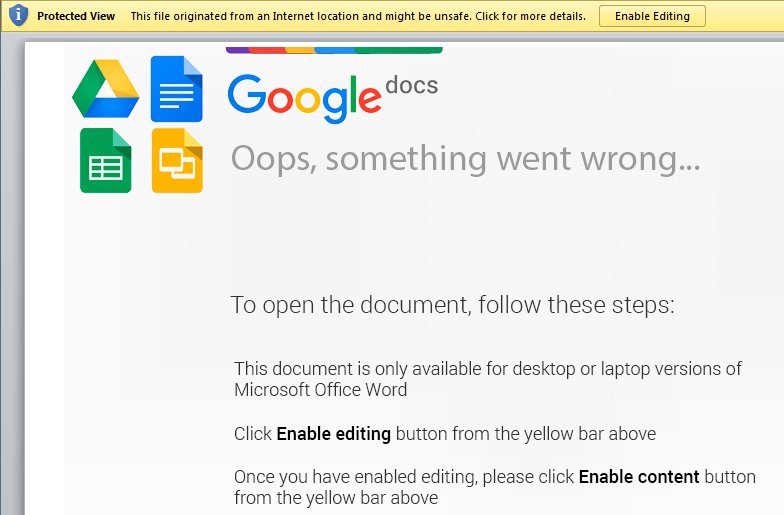Click the green Google Sheets icon
The height and width of the screenshot is (515, 784).
tap(106, 160)
